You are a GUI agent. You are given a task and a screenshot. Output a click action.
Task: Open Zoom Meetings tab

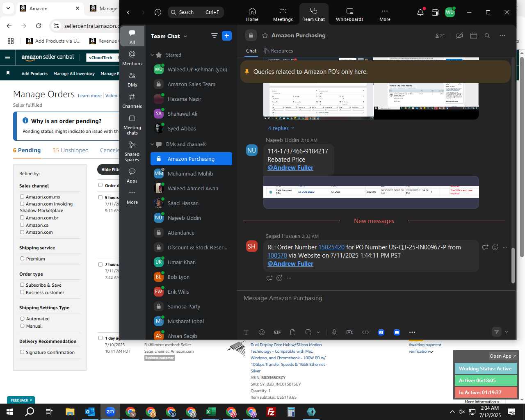point(283,14)
